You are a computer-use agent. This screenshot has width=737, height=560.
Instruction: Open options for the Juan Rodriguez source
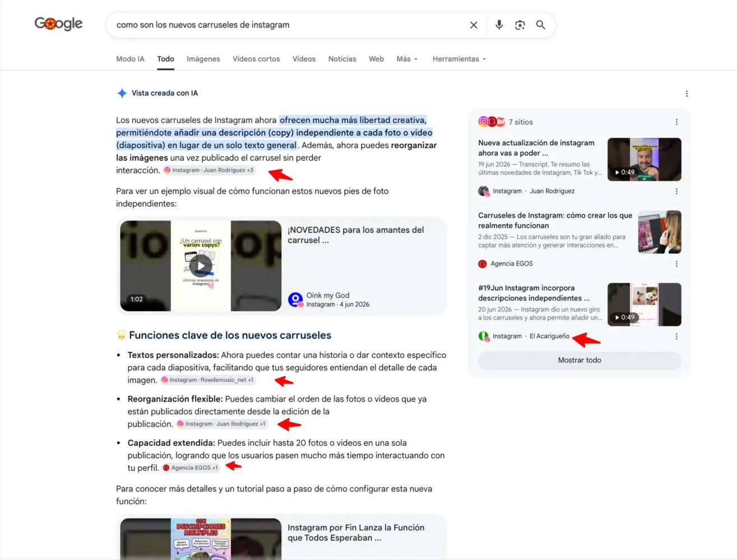pos(676,191)
